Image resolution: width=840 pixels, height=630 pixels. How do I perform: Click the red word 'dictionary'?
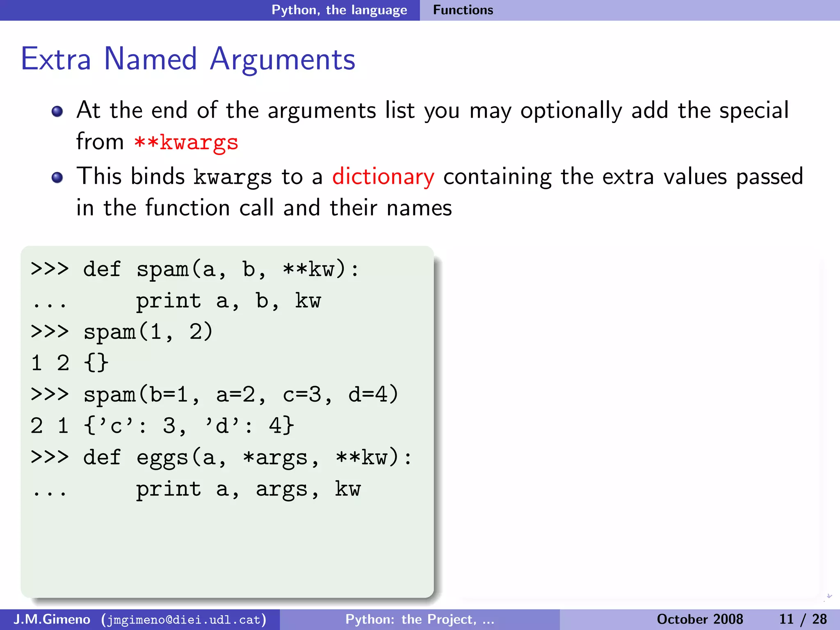coord(383,177)
